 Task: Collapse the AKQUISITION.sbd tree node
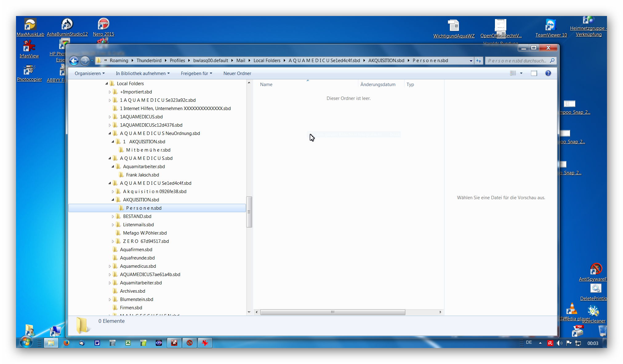coord(113,200)
